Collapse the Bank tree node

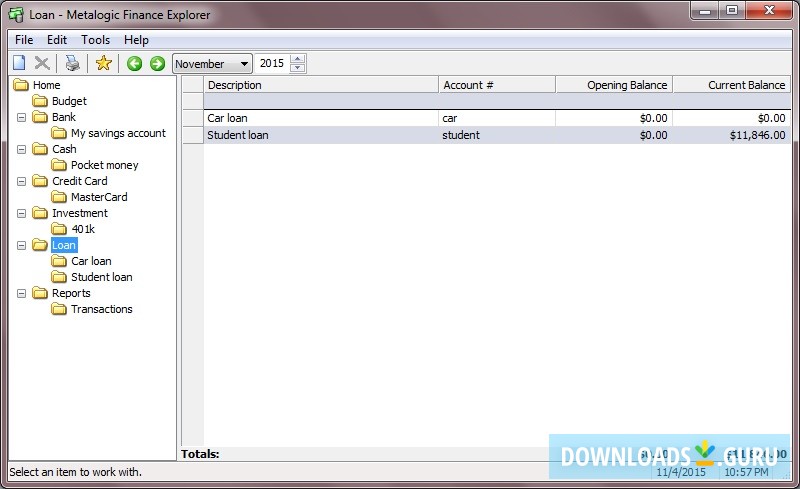tap(21, 117)
